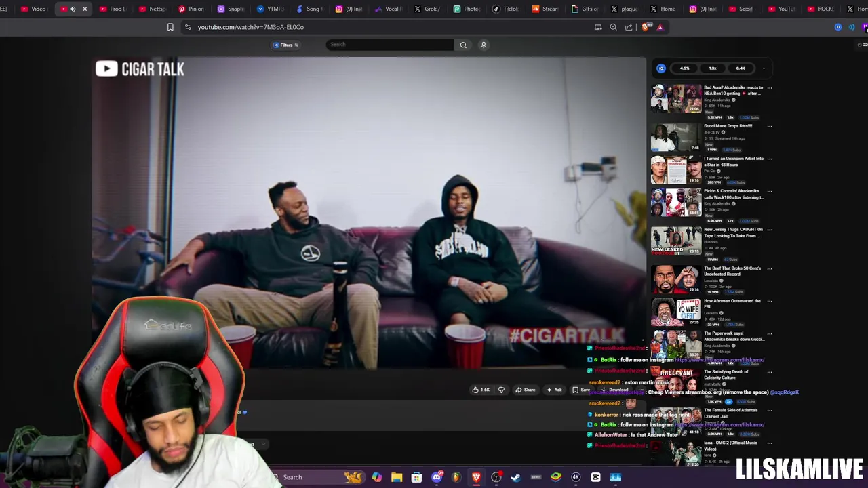Click the YouTube search magnifier button
This screenshot has width=868, height=488.
[463, 45]
